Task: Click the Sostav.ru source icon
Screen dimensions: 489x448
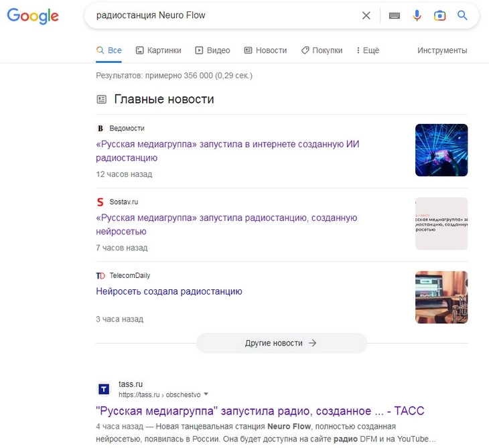Action: 100,202
